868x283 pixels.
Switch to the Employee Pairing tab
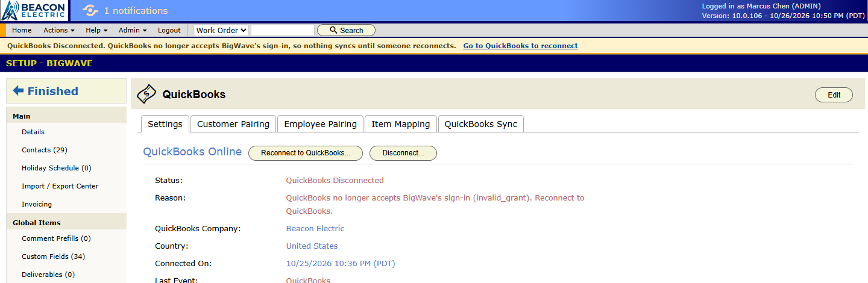pyautogui.click(x=321, y=124)
